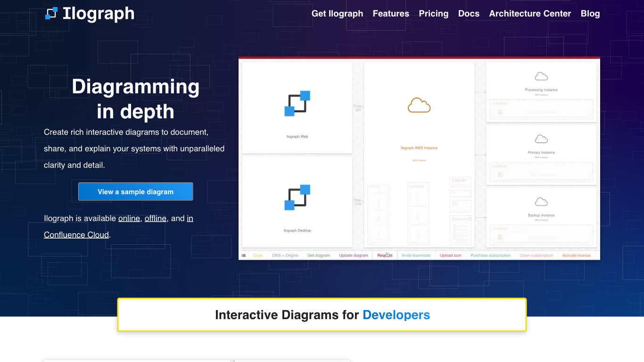Open the Purchase subscription tab
Screen dimensions: 644x362
pos(490,255)
